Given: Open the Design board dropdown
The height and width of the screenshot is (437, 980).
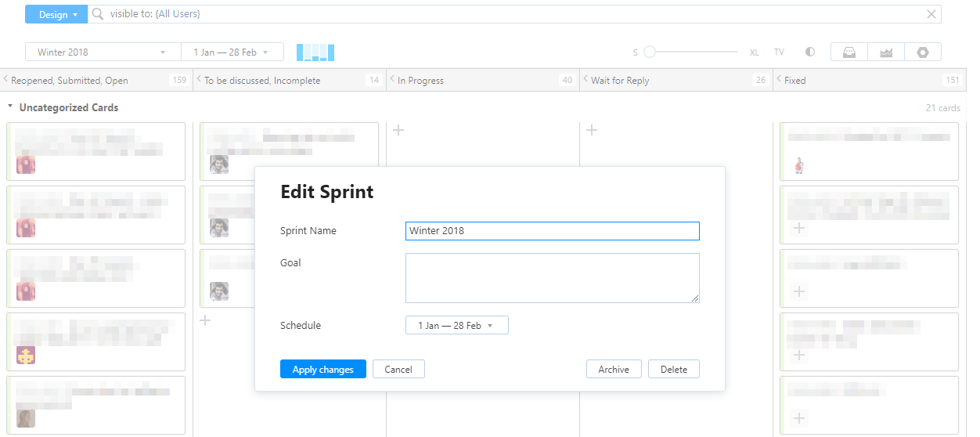Looking at the screenshot, I should click(56, 14).
